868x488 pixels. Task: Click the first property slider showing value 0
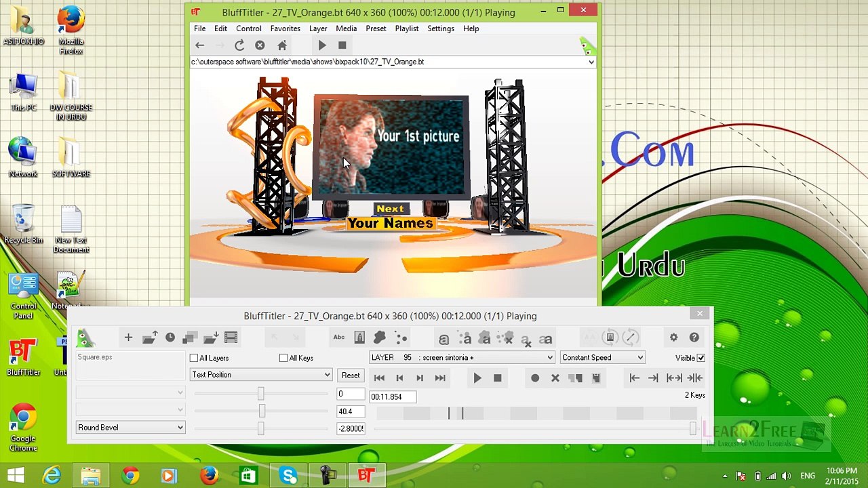261,394
